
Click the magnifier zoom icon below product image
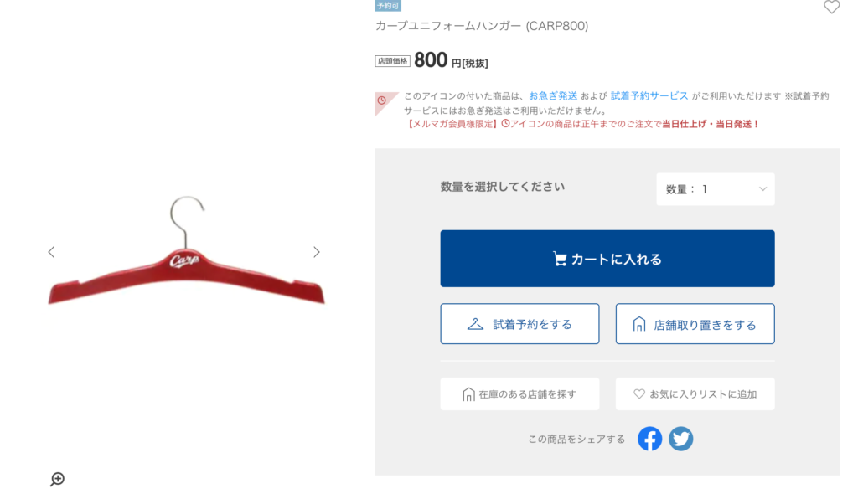pos(58,480)
